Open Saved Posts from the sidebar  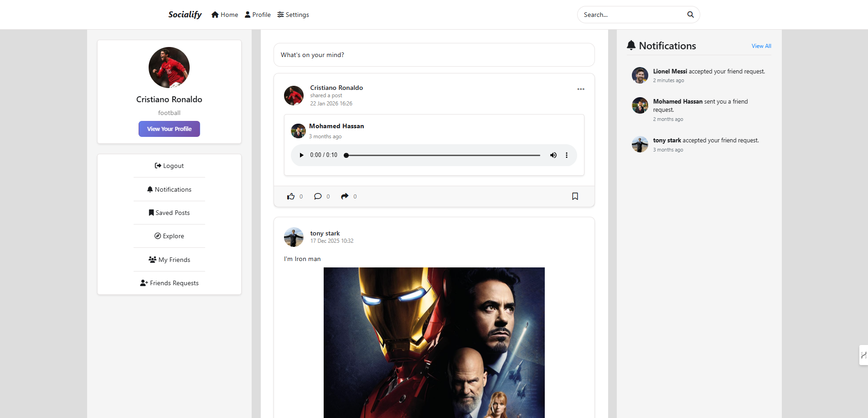point(169,213)
